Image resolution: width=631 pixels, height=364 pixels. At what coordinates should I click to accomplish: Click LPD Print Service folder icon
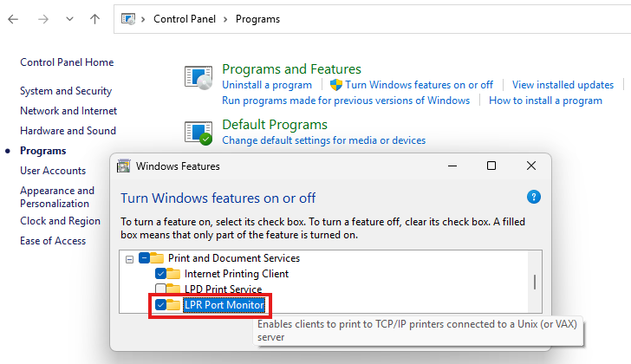coord(173,289)
